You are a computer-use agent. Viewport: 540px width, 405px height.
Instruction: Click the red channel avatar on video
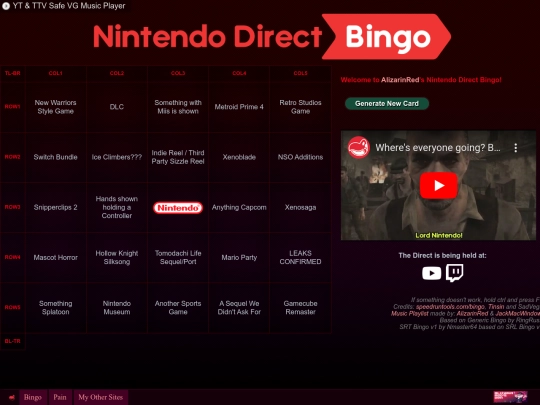(x=359, y=147)
